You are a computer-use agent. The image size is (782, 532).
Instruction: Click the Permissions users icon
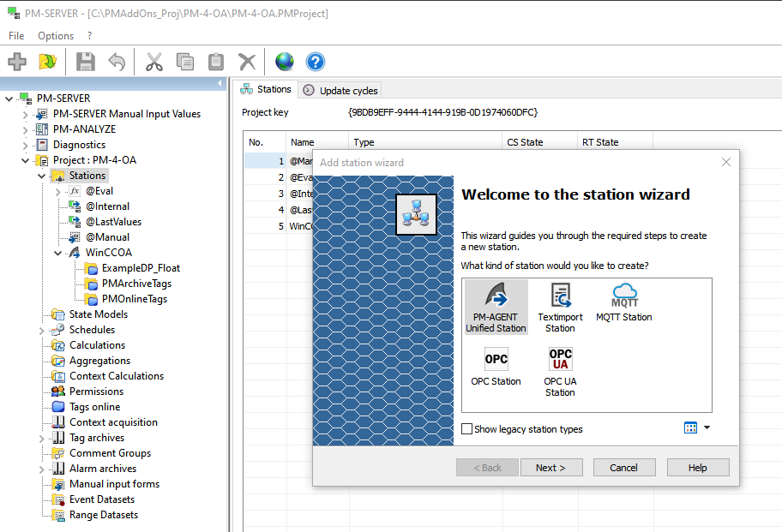(x=58, y=391)
